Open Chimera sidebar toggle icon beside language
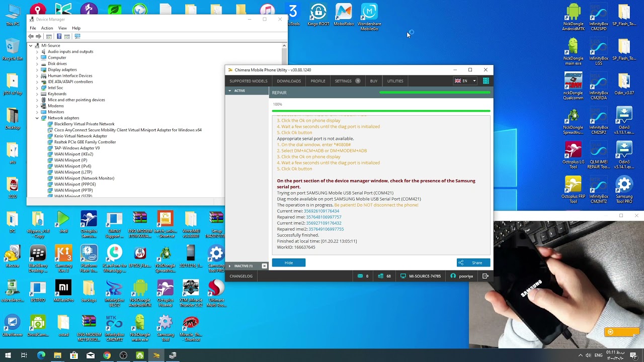644x362 pixels. [486, 81]
